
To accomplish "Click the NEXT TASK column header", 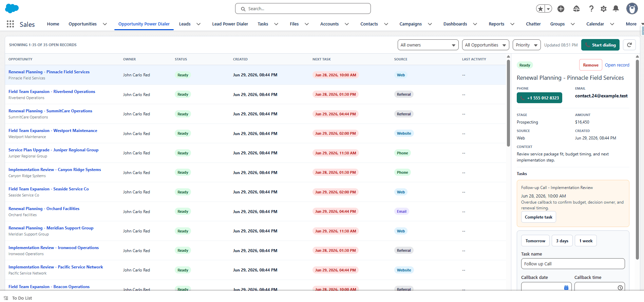I will [x=321, y=59].
